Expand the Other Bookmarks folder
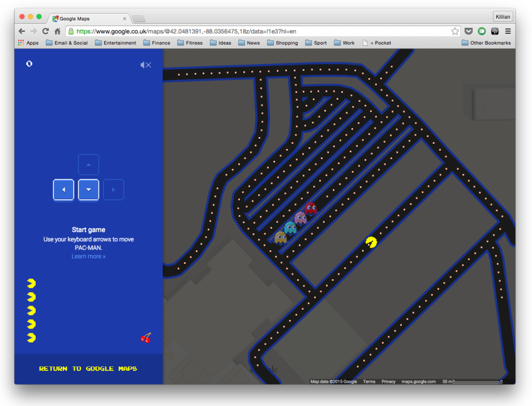Viewport: 532px width, 406px height. click(x=486, y=43)
